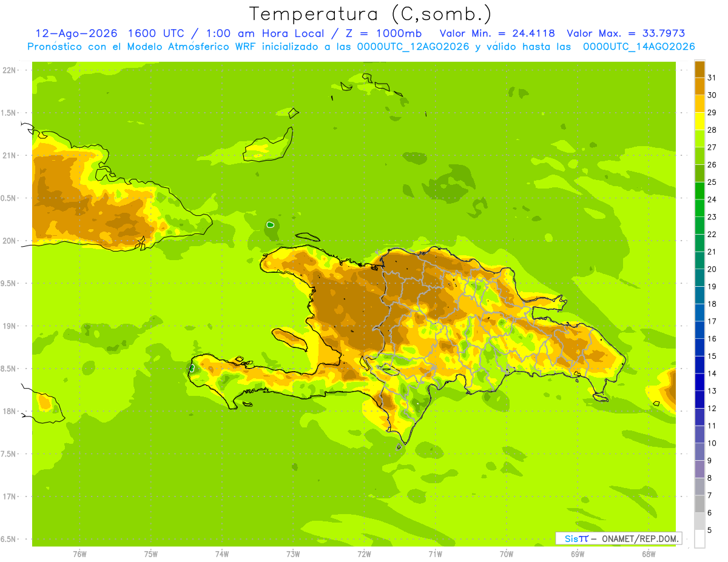This screenshot has width=728, height=562.
Task: Click the 73W longitude axis label
Action: pos(293,554)
